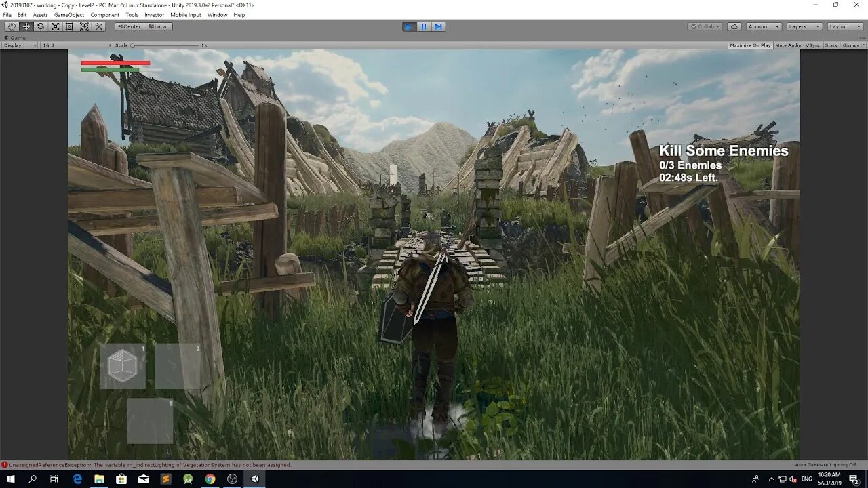Open the Display 1 dropdown
The height and width of the screenshot is (488, 868).
tap(20, 45)
